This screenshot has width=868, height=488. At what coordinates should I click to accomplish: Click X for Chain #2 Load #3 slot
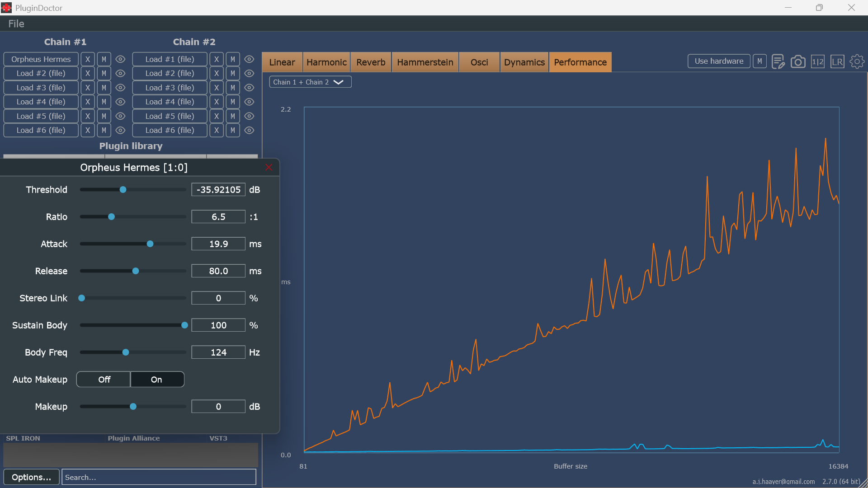click(x=217, y=88)
